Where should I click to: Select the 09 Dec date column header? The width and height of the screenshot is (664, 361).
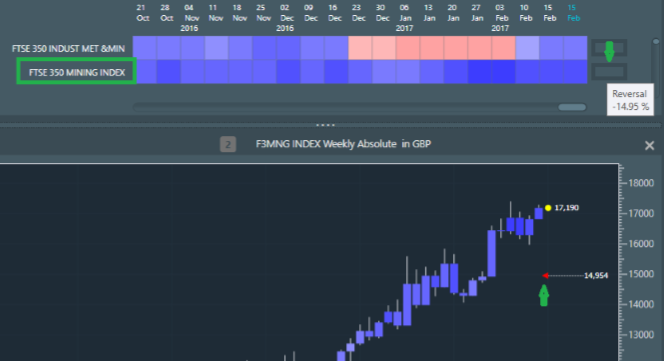click(310, 13)
